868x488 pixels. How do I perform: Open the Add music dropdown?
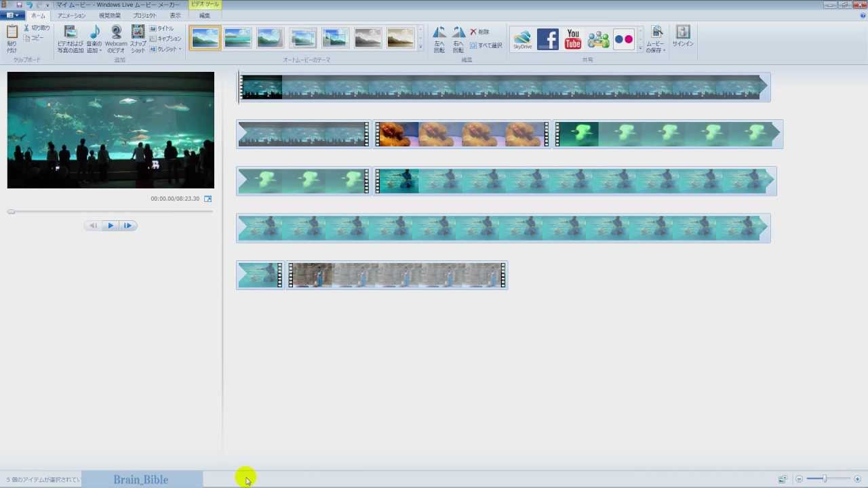[x=94, y=39]
